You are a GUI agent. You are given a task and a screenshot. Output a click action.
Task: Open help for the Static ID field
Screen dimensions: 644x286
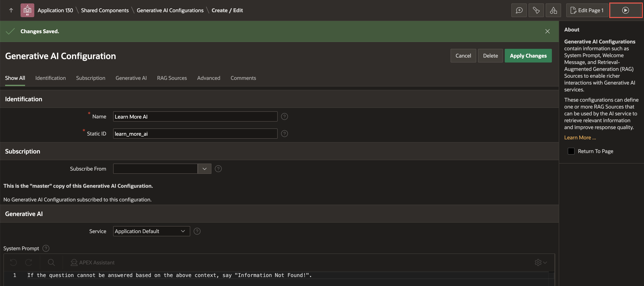click(285, 134)
